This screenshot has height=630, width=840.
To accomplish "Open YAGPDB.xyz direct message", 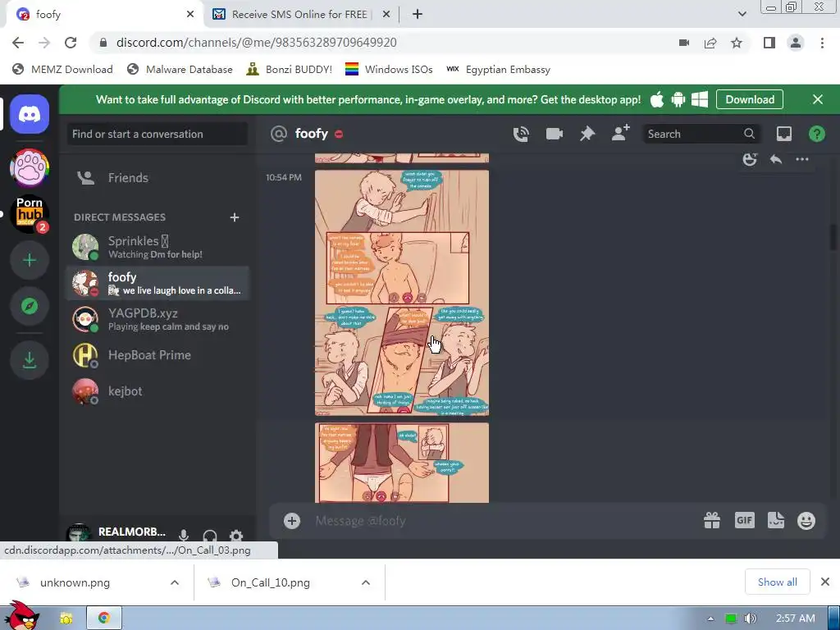I will [x=157, y=319].
